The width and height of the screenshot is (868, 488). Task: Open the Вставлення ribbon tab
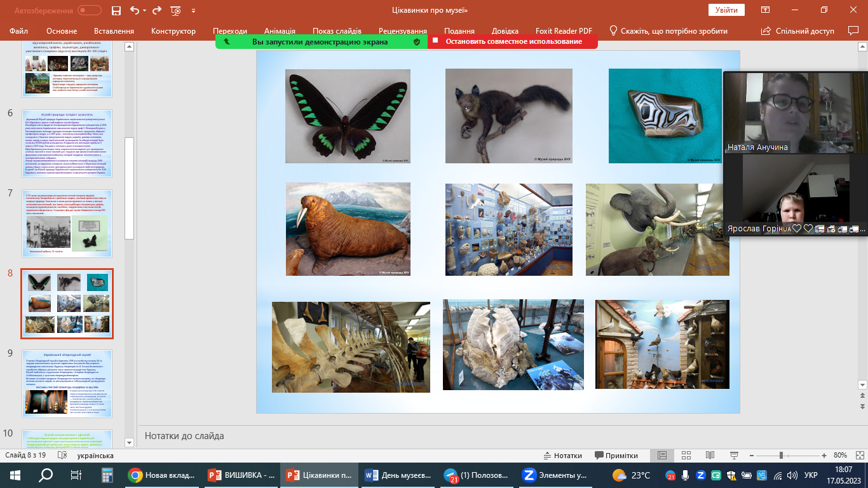114,31
